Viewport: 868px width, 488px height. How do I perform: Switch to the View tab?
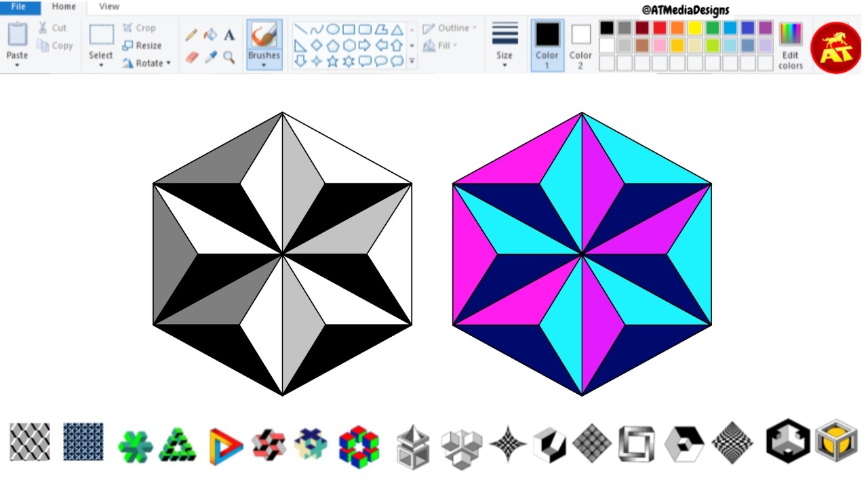tap(109, 7)
